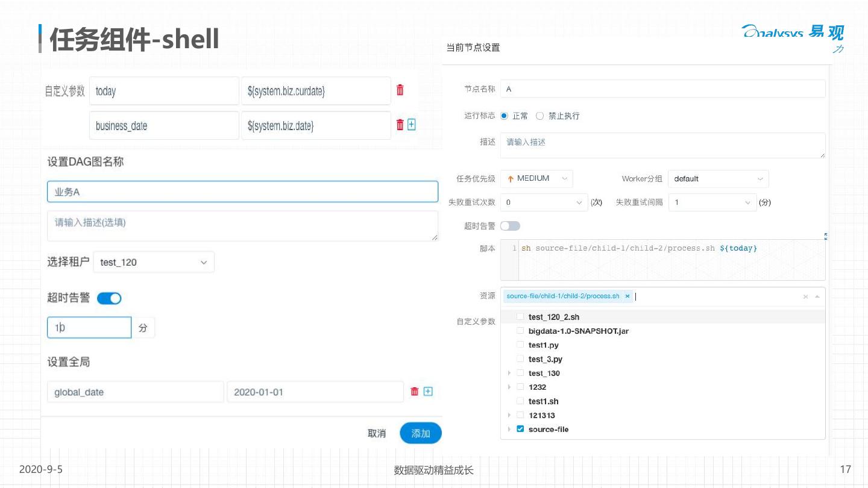Enable the node timeout alarm switch
The height and width of the screenshot is (488, 868).
coord(510,226)
